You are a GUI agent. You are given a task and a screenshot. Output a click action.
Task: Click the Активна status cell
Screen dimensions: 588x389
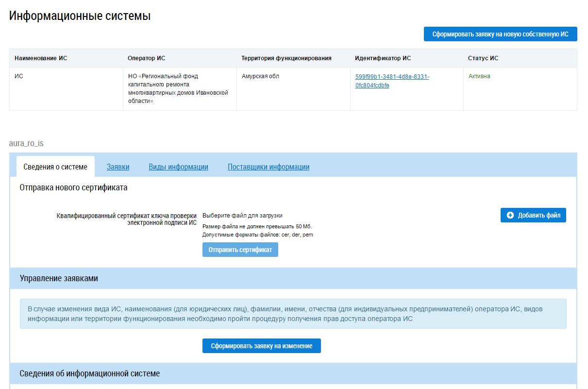(479, 76)
